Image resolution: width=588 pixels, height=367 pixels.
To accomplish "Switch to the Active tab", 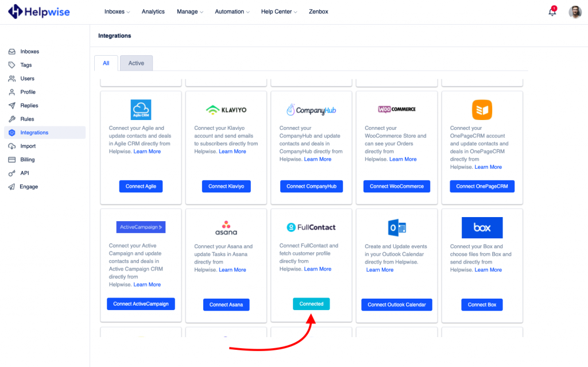I will point(136,63).
